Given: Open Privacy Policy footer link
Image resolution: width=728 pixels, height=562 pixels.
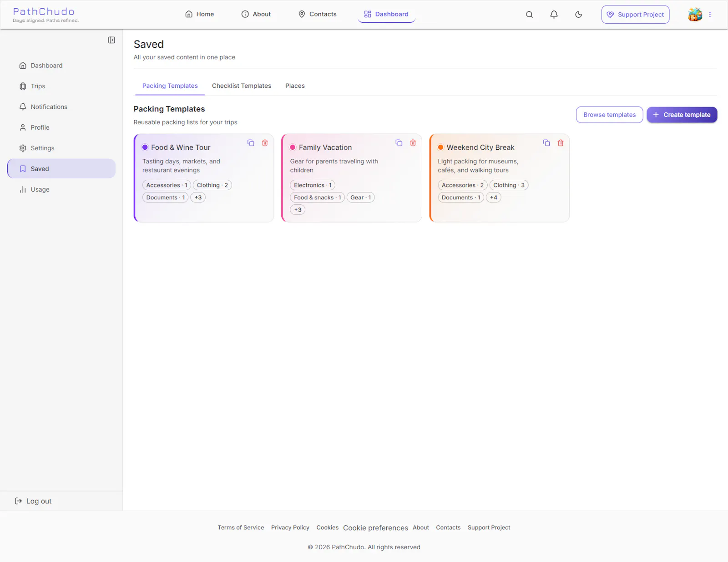Looking at the screenshot, I should 290,527.
